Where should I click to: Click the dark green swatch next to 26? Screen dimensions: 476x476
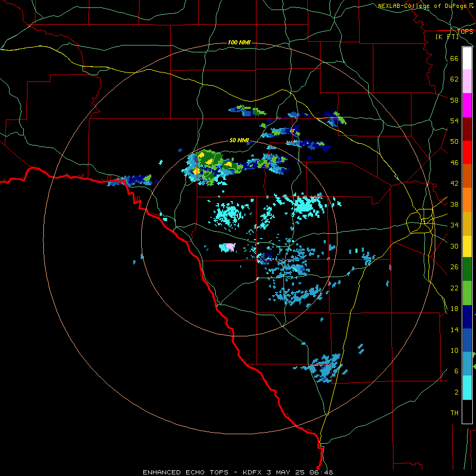pos(467,269)
